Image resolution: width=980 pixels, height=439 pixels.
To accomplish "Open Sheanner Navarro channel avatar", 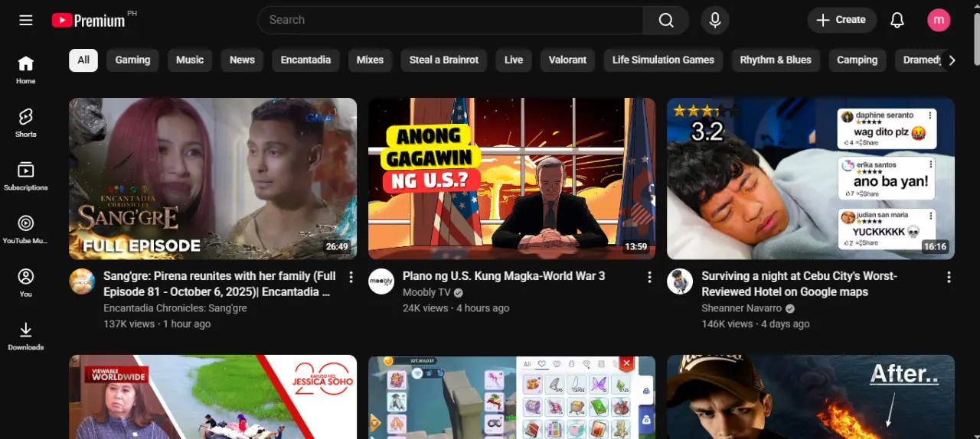I will click(x=680, y=281).
